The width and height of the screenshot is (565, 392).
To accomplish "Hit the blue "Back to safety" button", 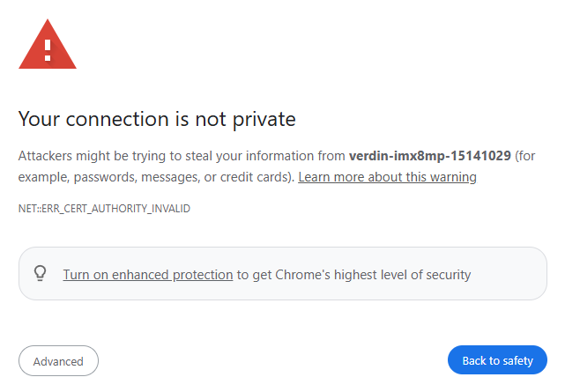I will point(497,360).
